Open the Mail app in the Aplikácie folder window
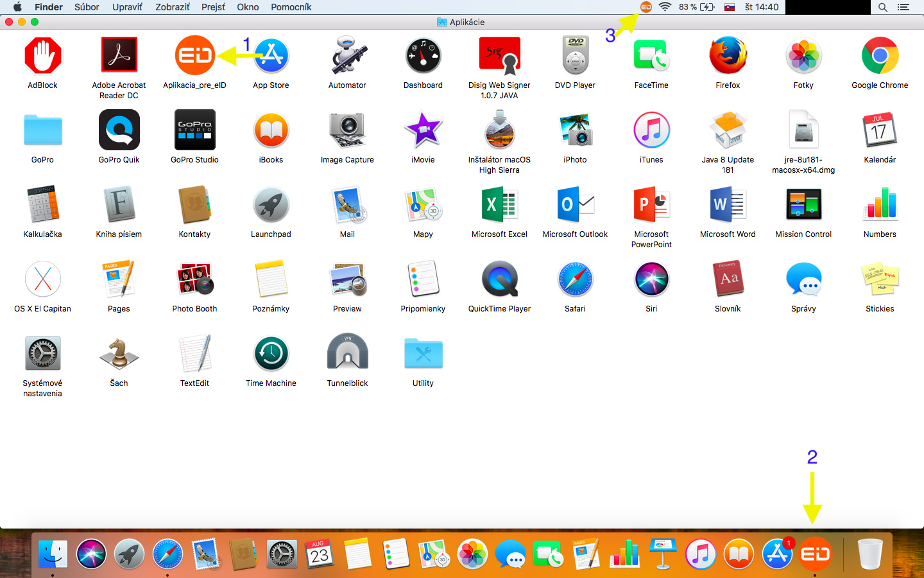The image size is (924, 578). pyautogui.click(x=347, y=205)
